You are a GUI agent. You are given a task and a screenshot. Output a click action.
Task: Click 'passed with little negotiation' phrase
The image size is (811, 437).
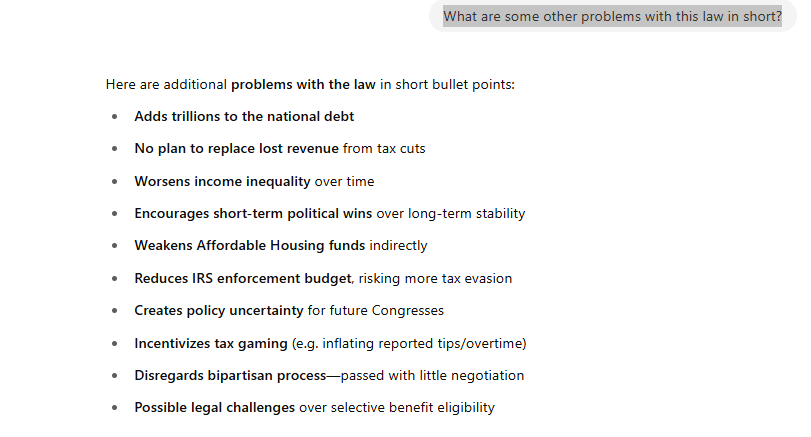click(432, 376)
